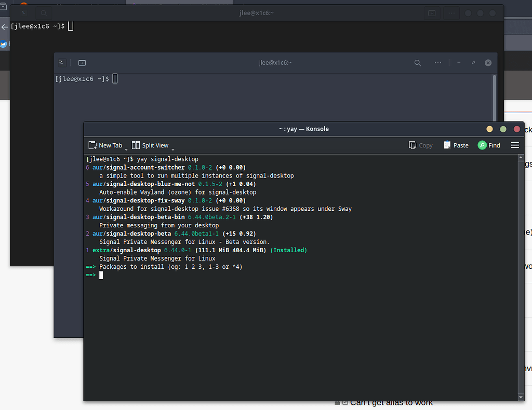Screen dimensions: 532x410
Task: Click the New Tab button in Konsole
Action: (x=106, y=145)
